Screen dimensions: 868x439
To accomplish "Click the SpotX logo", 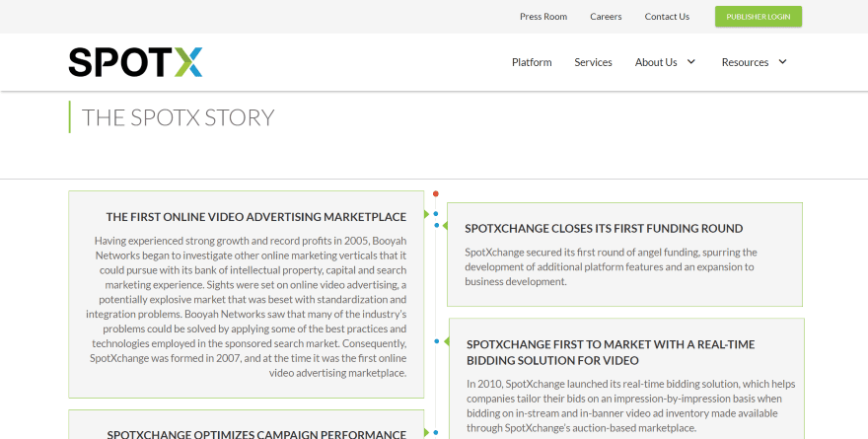I will (135, 62).
